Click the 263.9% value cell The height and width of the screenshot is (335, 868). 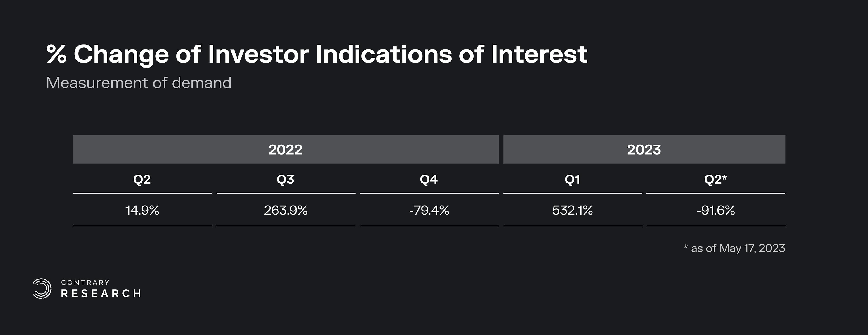tap(286, 211)
